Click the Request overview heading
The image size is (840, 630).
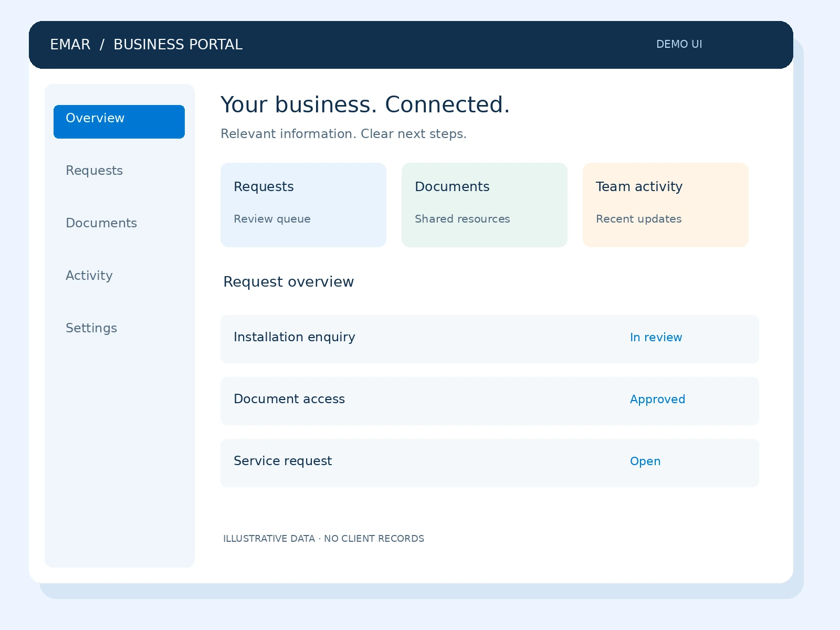288,282
